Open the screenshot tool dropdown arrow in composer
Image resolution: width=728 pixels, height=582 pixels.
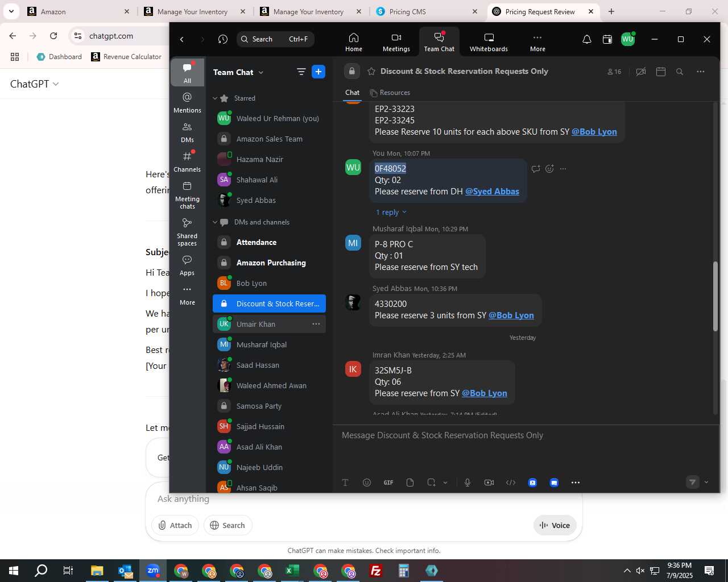pyautogui.click(x=445, y=483)
